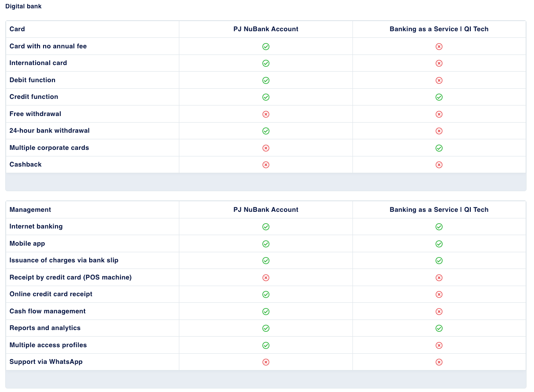Click the NuBank cross icon for Cashback
Viewport: 534px width, 392px height.
click(x=266, y=165)
